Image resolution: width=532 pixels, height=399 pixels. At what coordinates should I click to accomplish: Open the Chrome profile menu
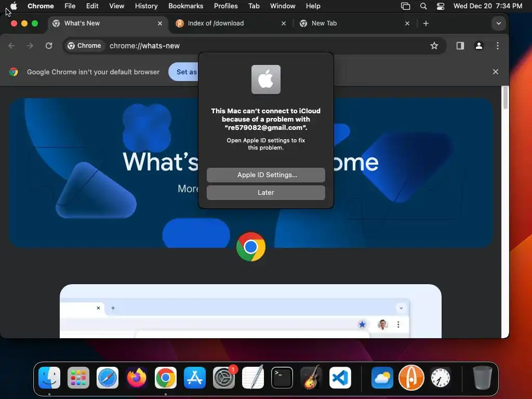[478, 46]
